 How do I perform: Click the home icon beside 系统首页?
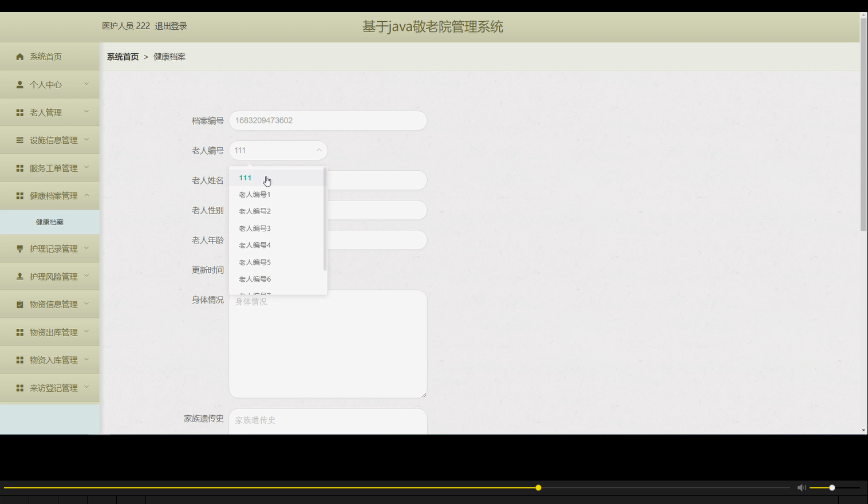point(20,57)
